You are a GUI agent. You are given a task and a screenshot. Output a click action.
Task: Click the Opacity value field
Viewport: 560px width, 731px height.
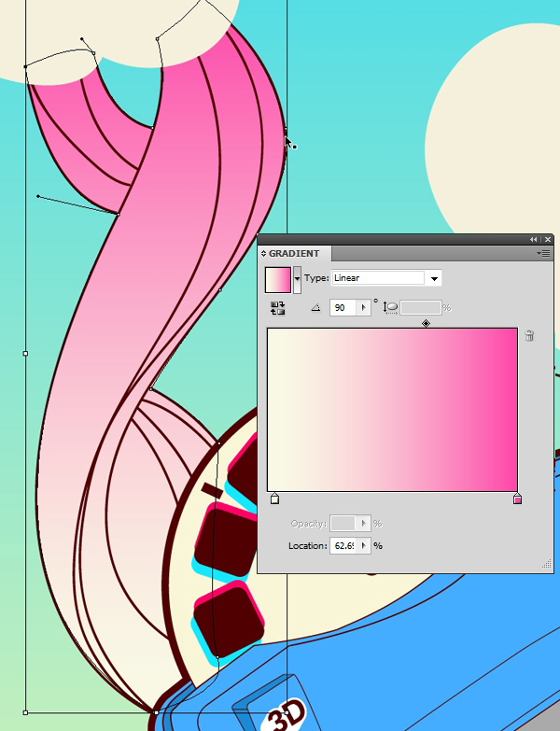pos(343,523)
